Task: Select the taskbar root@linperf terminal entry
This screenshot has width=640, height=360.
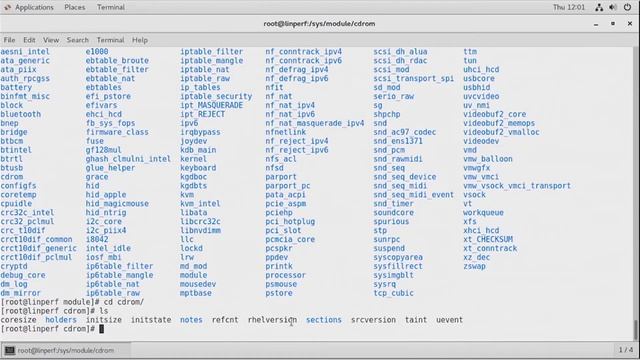Action: tap(65, 350)
